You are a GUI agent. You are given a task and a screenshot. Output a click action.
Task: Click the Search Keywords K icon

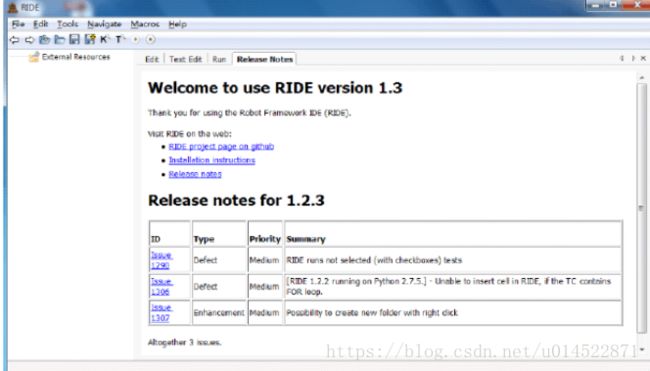(104, 39)
